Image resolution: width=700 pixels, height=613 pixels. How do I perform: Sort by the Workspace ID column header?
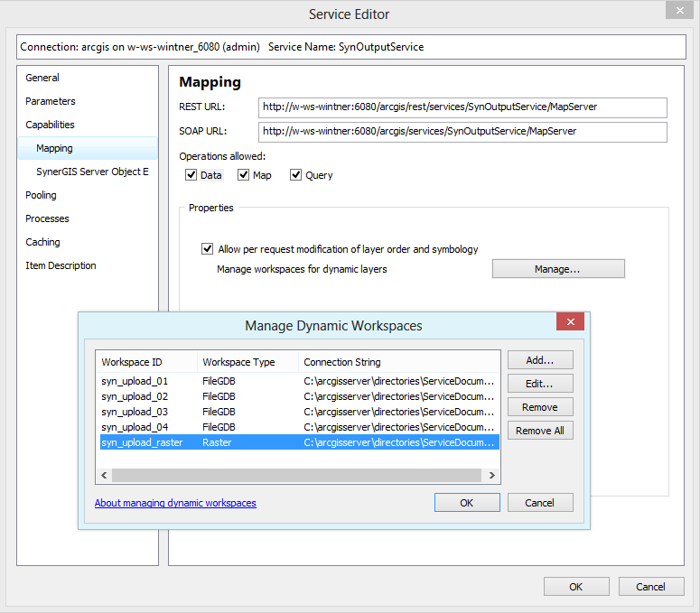pyautogui.click(x=146, y=362)
